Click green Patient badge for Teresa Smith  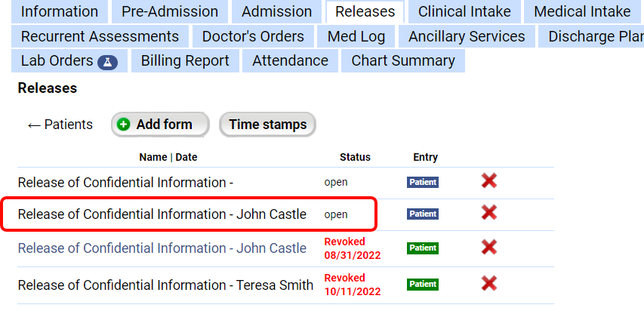423,284
